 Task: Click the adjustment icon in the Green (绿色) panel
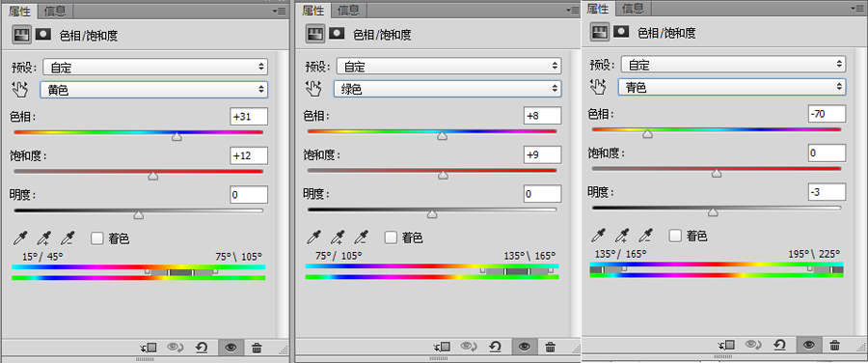[315, 35]
